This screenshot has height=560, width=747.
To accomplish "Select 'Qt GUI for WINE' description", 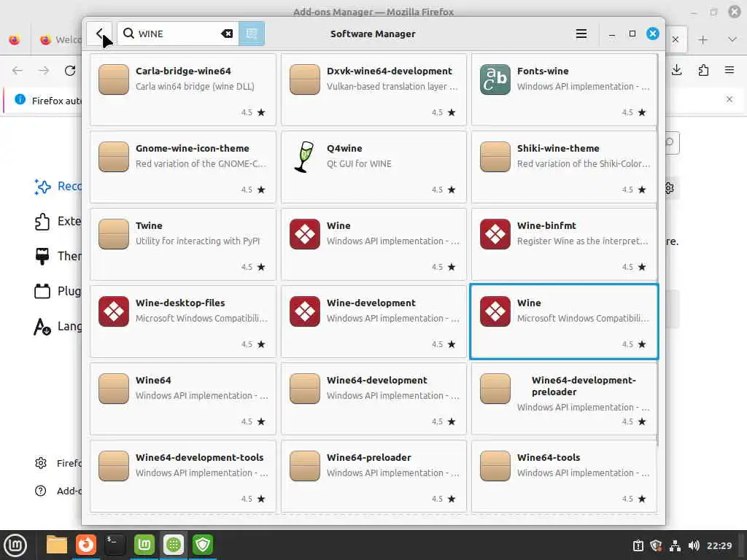I will (359, 164).
